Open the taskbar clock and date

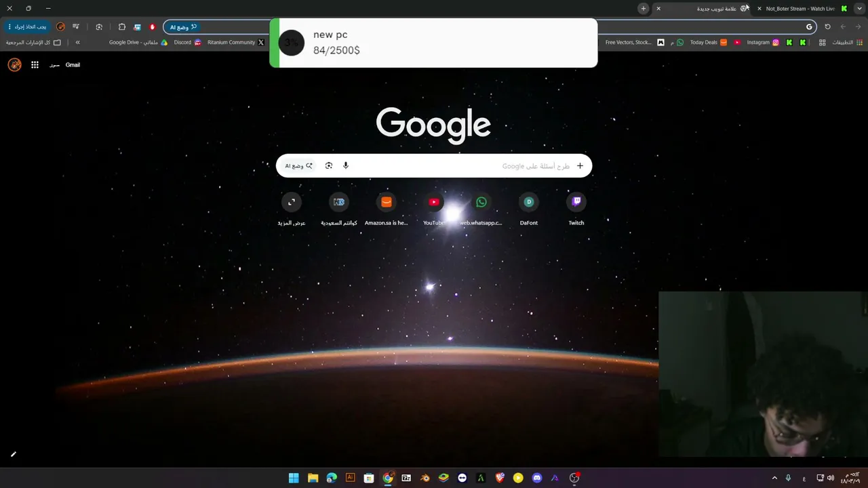[x=851, y=478]
